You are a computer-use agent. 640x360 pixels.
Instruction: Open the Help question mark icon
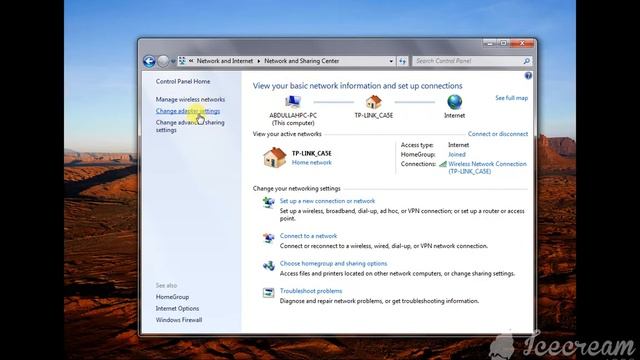tap(528, 76)
